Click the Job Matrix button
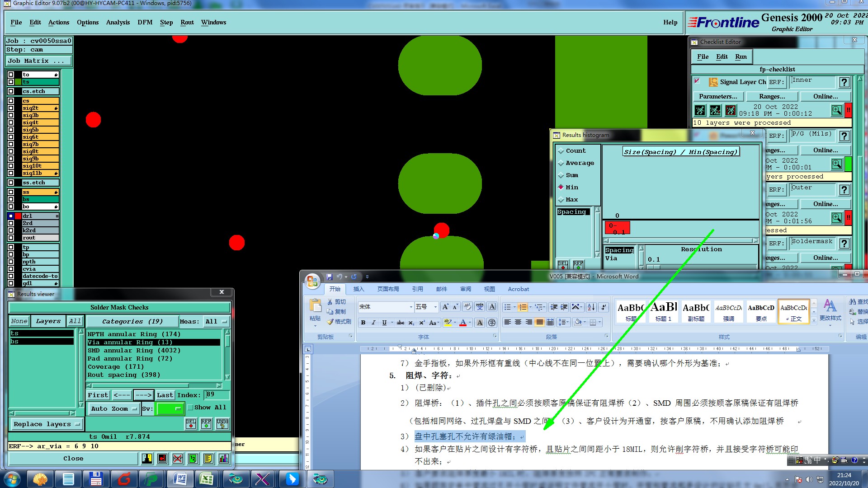Screen dimensions: 868x488 point(38,61)
